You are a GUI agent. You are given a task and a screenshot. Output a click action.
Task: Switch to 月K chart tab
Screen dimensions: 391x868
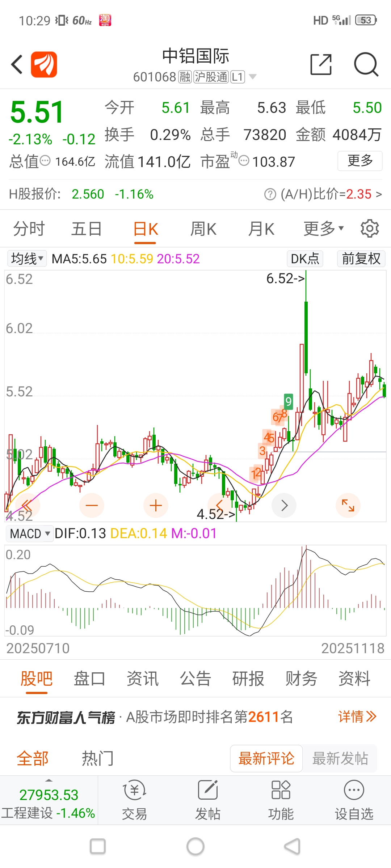[261, 229]
